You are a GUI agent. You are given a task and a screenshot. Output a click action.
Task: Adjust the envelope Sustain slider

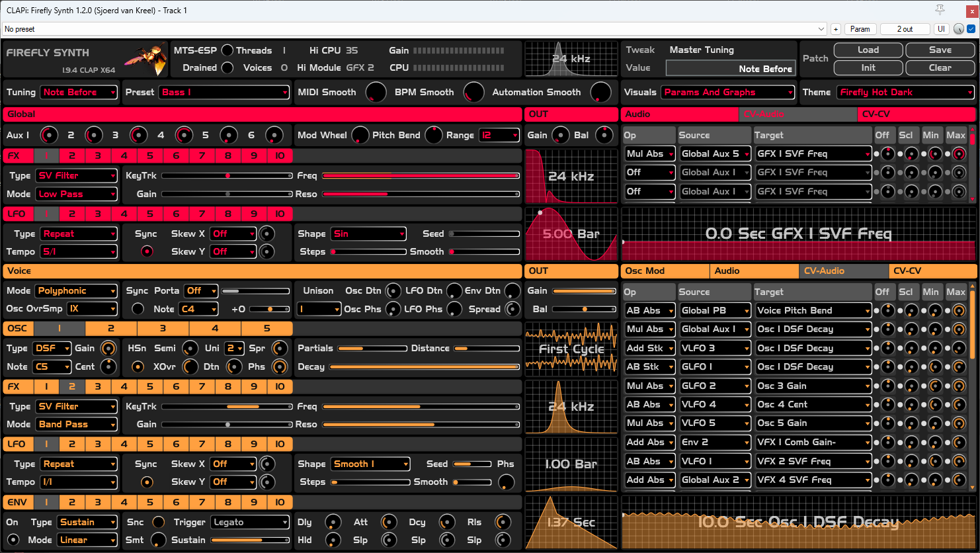(x=250, y=540)
